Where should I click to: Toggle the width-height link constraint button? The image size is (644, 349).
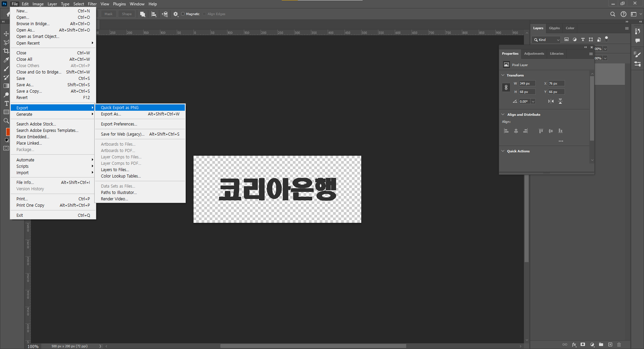506,88
